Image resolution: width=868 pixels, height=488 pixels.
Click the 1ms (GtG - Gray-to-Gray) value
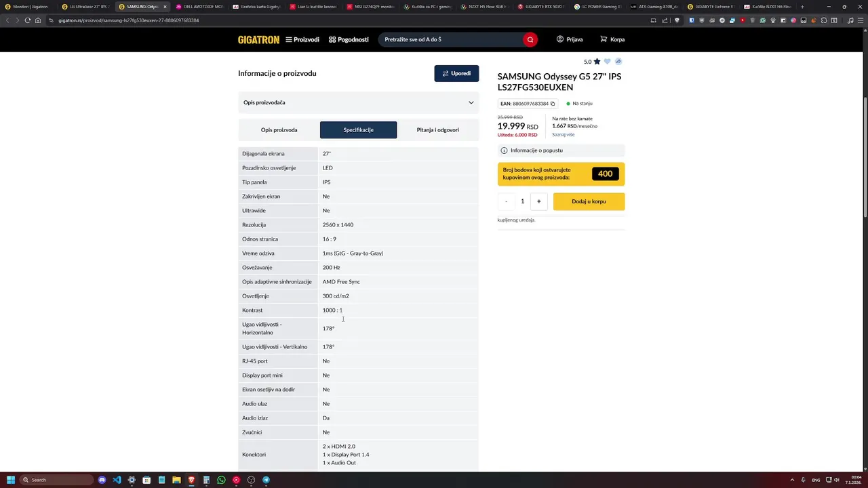pyautogui.click(x=353, y=253)
